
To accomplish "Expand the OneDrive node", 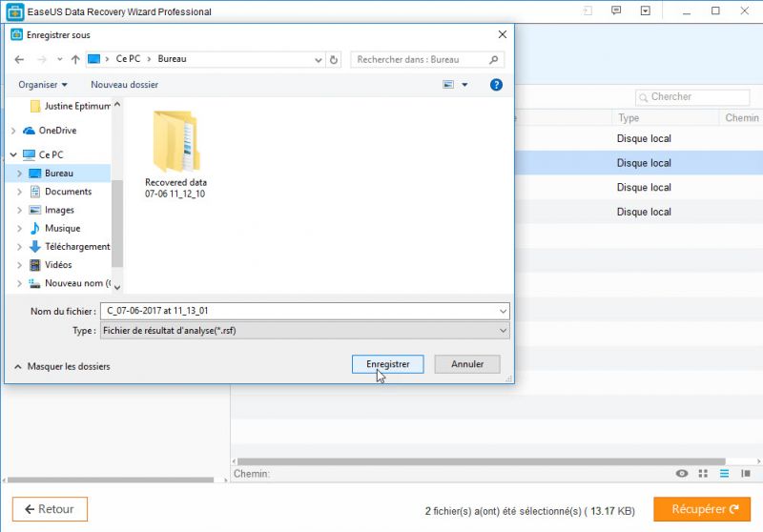I will pos(13,131).
